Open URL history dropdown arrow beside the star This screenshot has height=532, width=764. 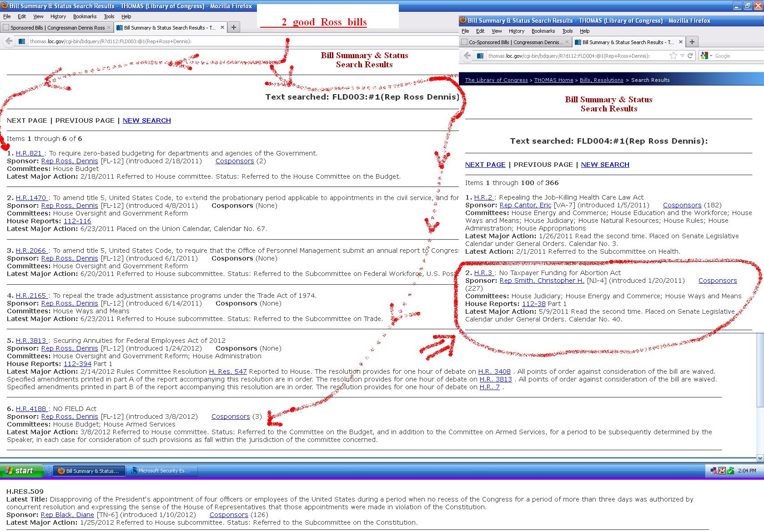click(682, 56)
